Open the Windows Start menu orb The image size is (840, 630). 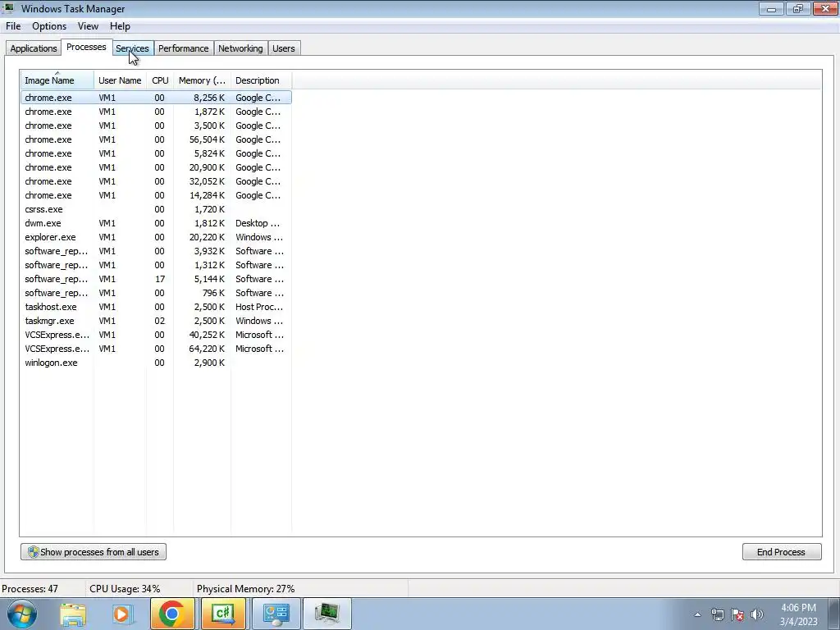21,614
